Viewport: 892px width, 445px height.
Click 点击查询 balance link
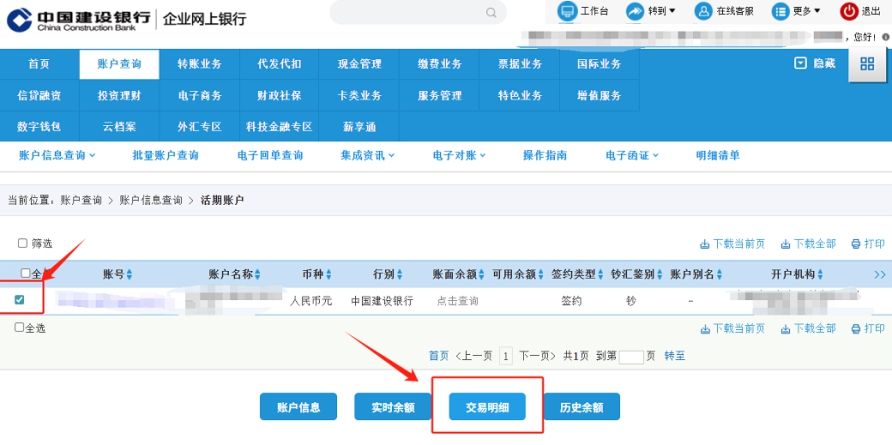click(x=457, y=301)
